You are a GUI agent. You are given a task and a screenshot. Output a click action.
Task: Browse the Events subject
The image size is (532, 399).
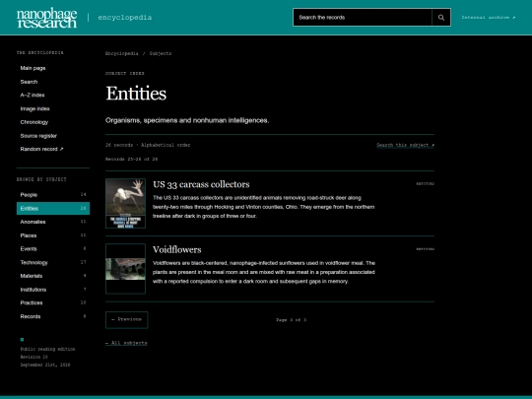(x=53, y=248)
